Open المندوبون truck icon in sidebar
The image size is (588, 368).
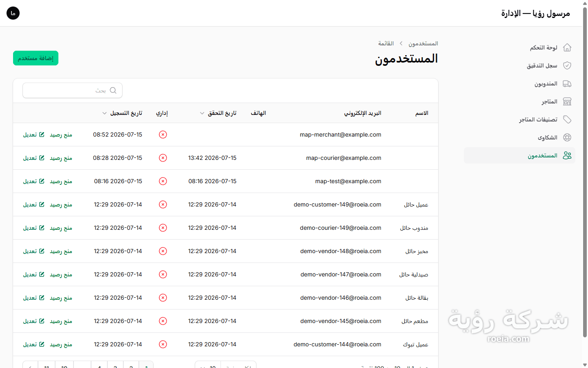[567, 83]
